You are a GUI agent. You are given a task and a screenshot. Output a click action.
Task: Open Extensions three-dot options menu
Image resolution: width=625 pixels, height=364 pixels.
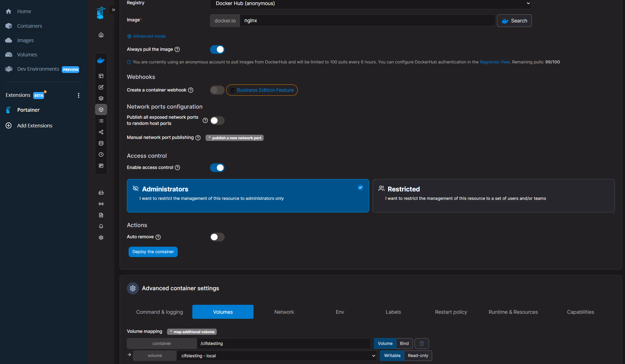click(x=79, y=95)
